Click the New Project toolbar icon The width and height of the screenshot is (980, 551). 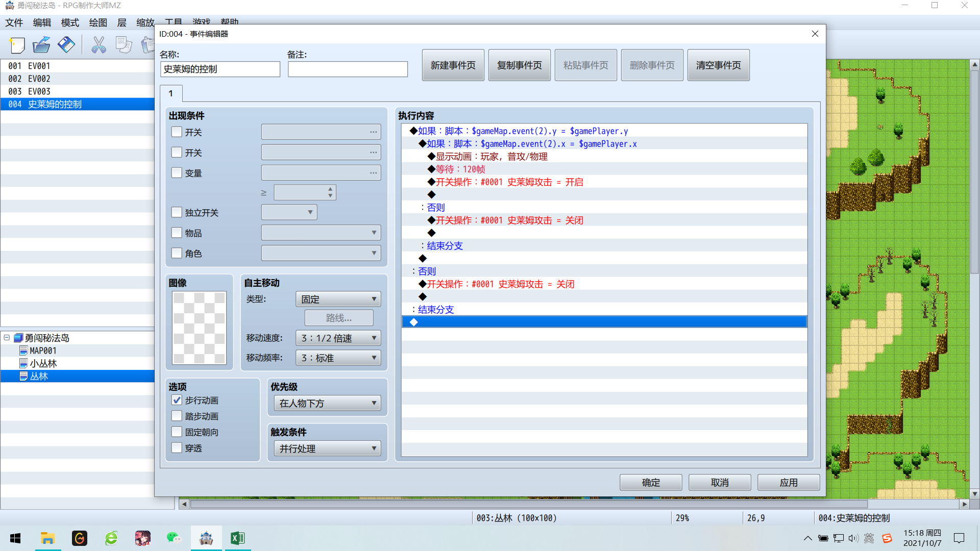[17, 45]
